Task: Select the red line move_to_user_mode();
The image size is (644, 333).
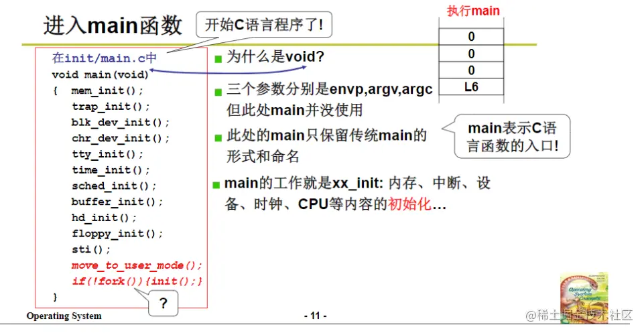Action: click(137, 265)
